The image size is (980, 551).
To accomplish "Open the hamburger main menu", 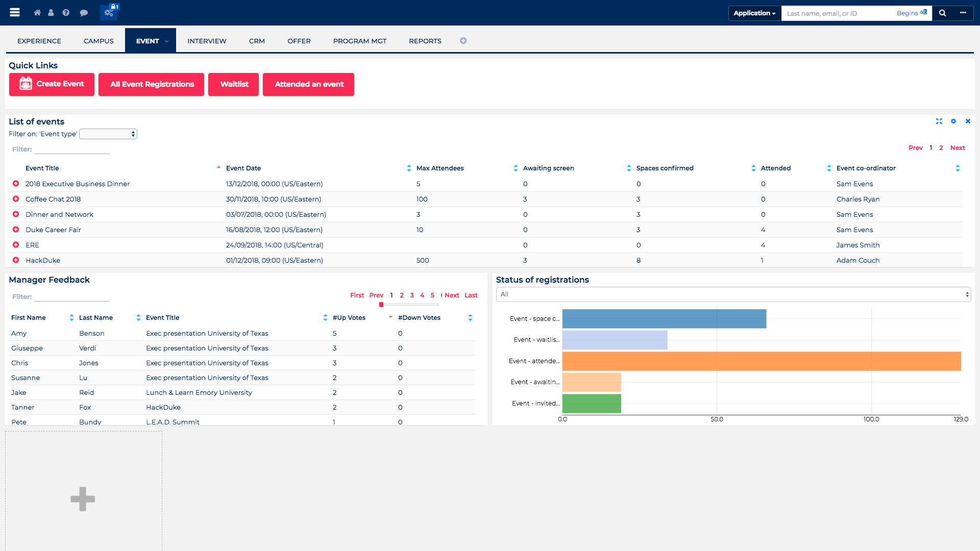I will coord(15,12).
